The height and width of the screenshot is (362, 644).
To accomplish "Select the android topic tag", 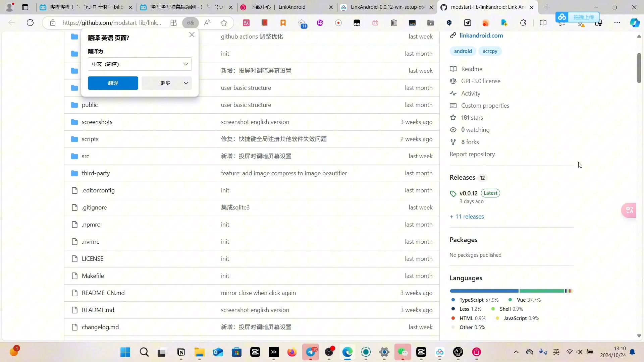I will (463, 51).
